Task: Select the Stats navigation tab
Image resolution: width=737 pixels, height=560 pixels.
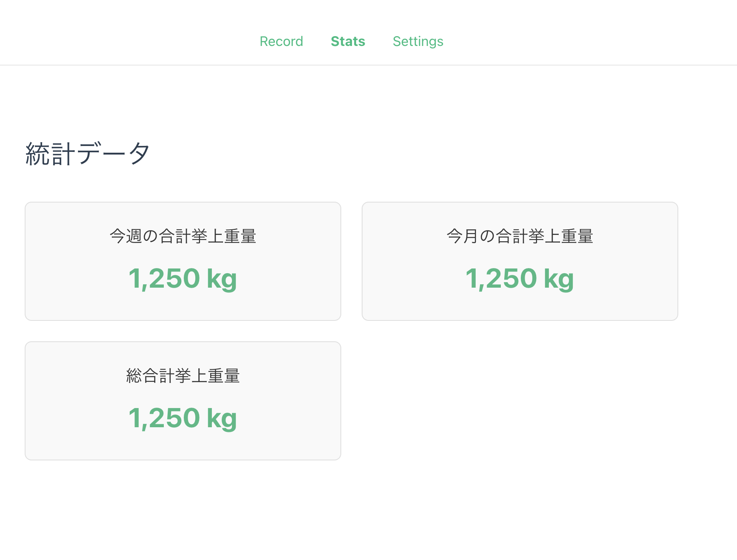Action: pyautogui.click(x=348, y=41)
